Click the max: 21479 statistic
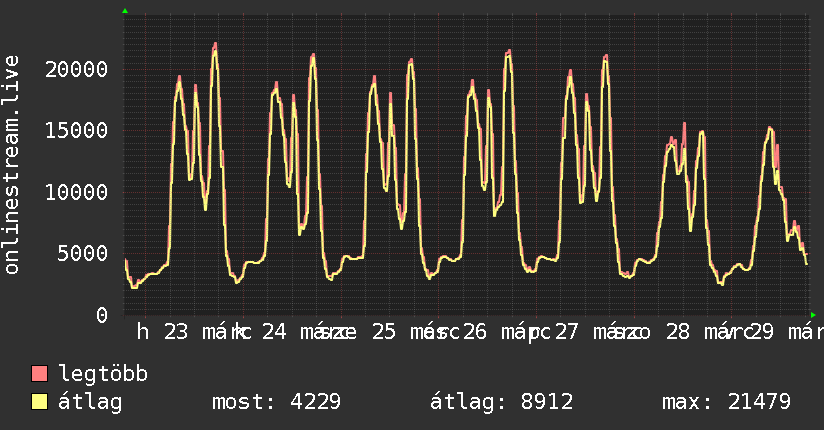The height and width of the screenshot is (430, 824). click(726, 402)
